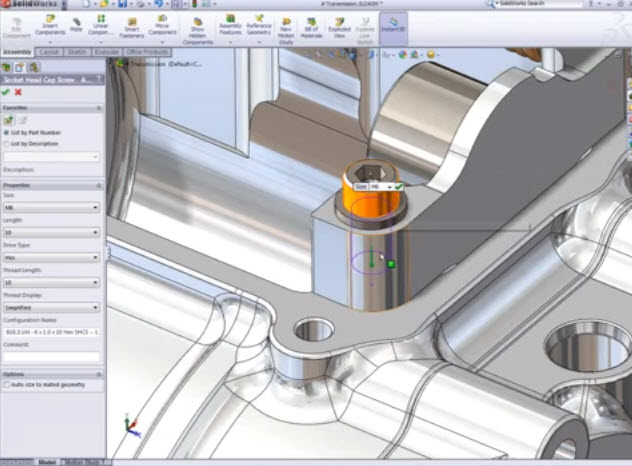
Task: Open the PropertyManager tab icon
Action: click(x=20, y=67)
